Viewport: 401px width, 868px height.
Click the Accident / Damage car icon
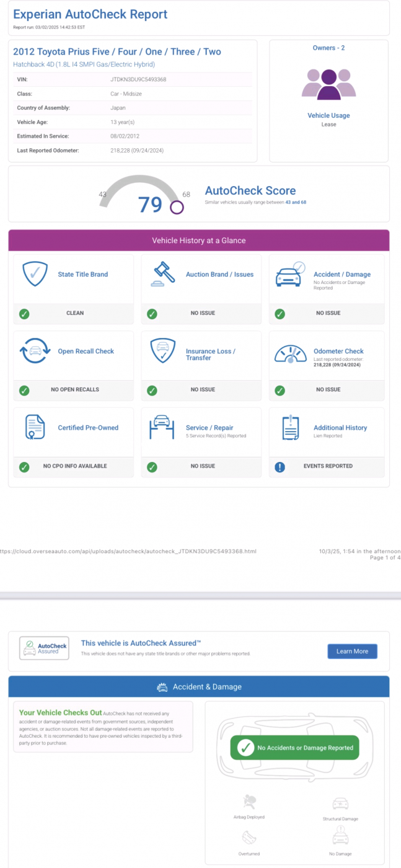[290, 274]
